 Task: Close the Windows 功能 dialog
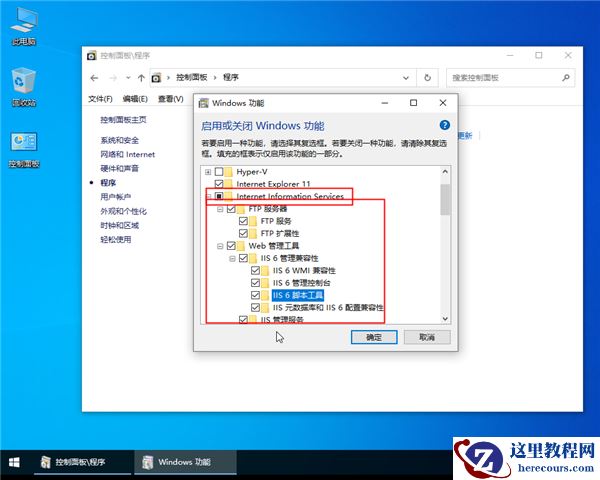tap(443, 103)
